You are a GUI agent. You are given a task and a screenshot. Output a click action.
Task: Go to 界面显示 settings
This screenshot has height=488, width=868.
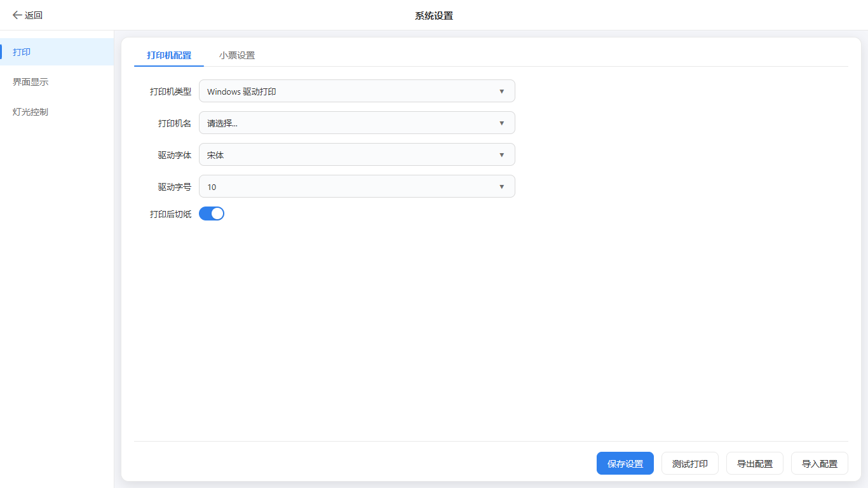point(57,82)
